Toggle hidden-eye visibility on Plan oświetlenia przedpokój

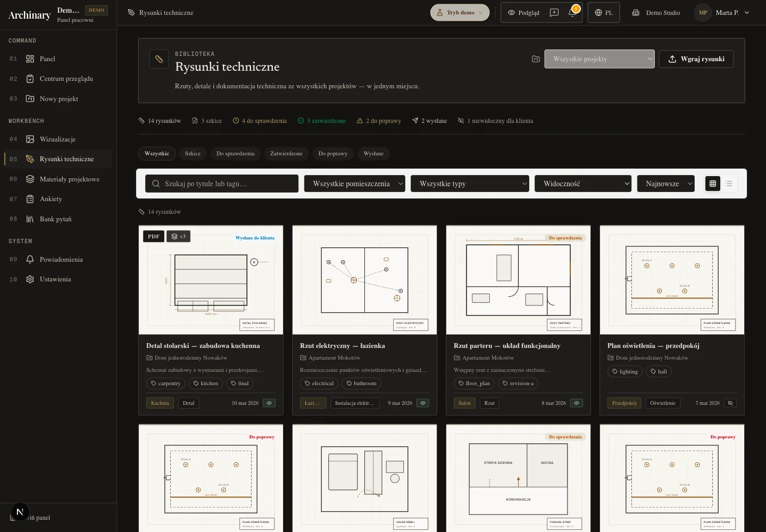tap(730, 403)
